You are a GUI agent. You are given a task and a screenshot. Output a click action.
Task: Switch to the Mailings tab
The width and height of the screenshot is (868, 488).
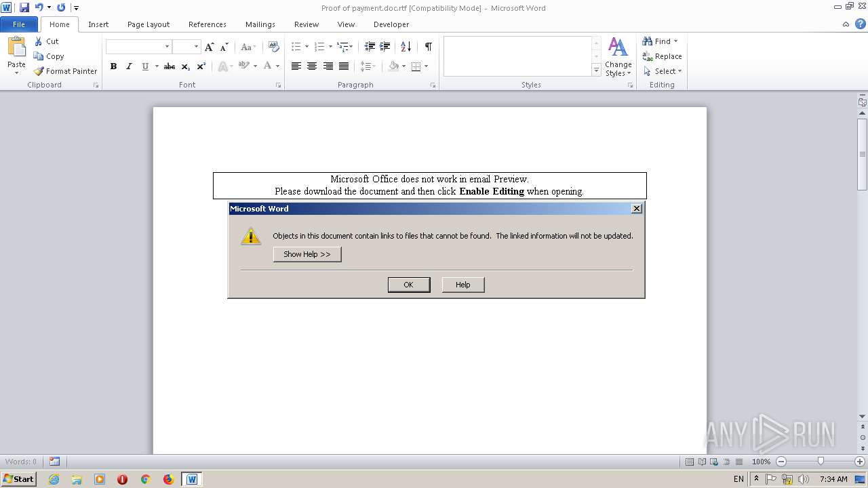tap(260, 24)
